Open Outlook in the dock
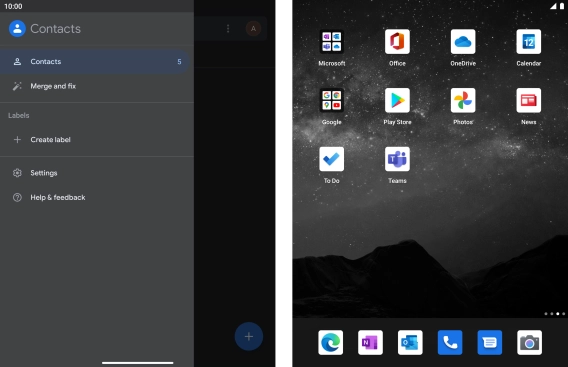 (410, 342)
